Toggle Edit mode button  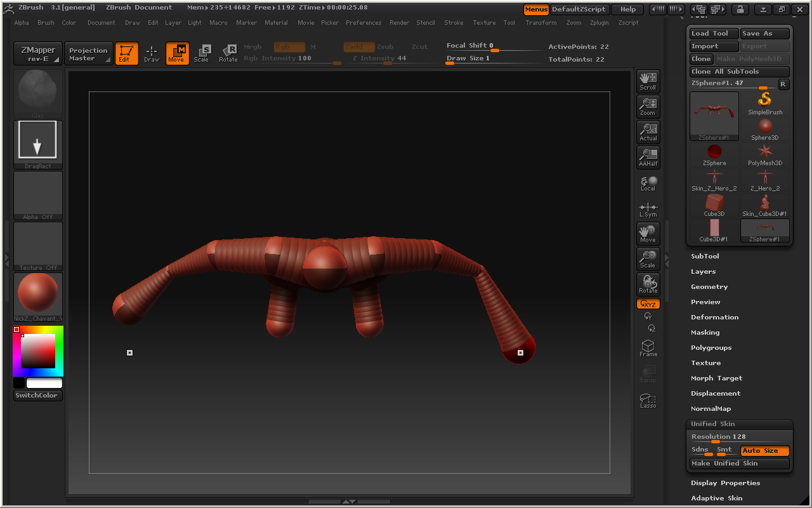pyautogui.click(x=126, y=53)
